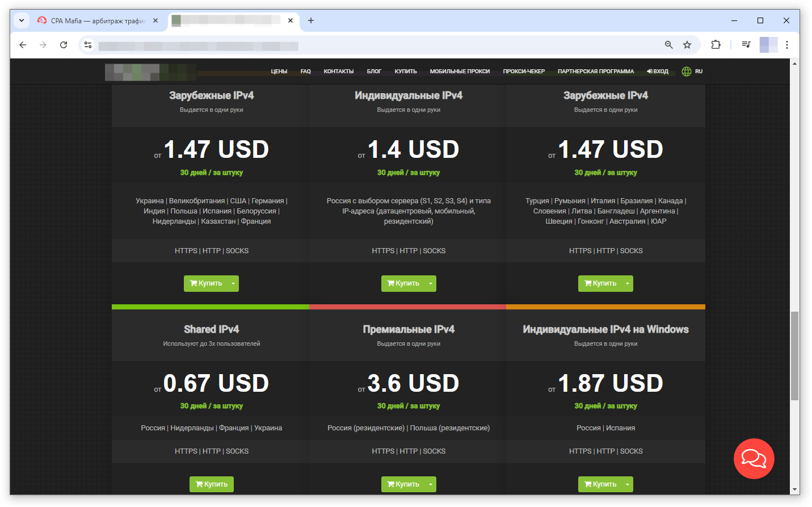Close the active second tab
This screenshot has height=507, width=812.
[291, 20]
